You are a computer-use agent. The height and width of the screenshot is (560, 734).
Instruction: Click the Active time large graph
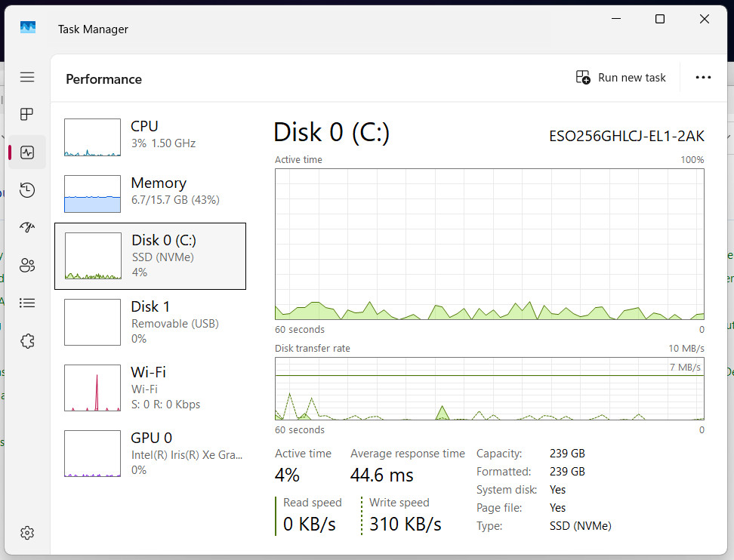tap(489, 245)
